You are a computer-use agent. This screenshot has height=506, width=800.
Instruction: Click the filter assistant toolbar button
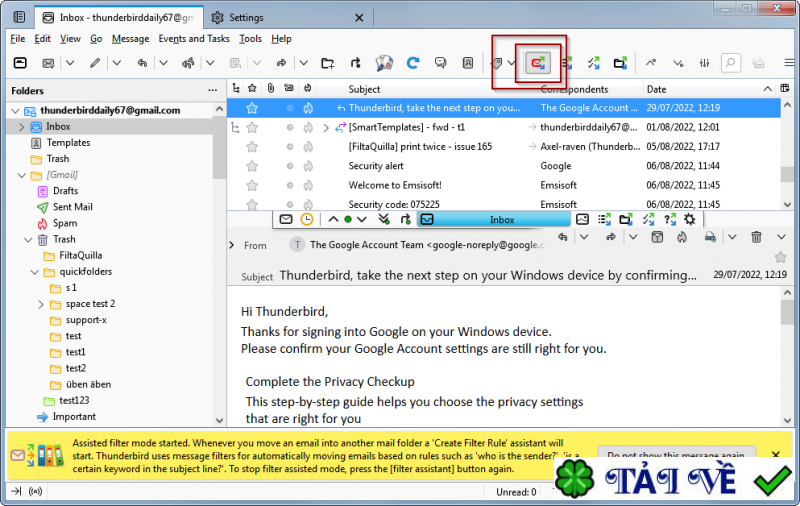click(538, 63)
